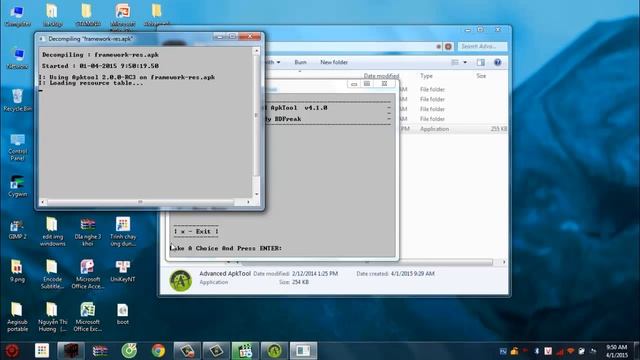Sort by the Type column header
This screenshot has width=640, height=360.
point(426,76)
